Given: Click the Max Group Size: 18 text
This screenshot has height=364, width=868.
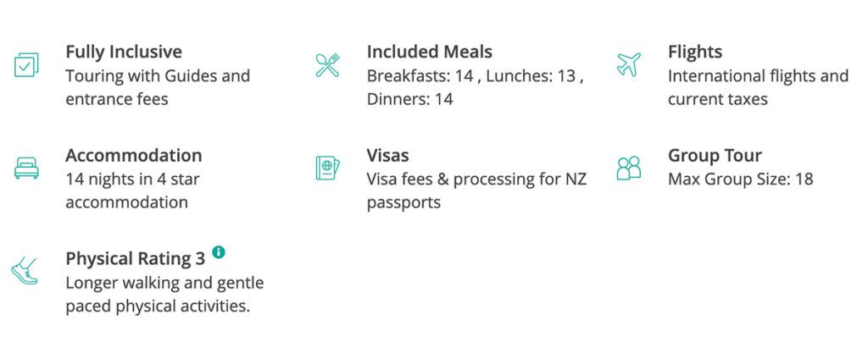Looking at the screenshot, I should pyautogui.click(x=741, y=179).
